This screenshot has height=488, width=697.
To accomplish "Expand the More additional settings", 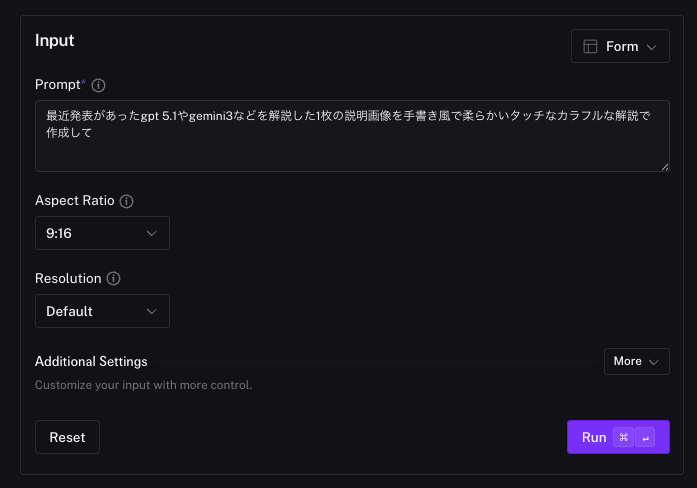I will [x=637, y=361].
